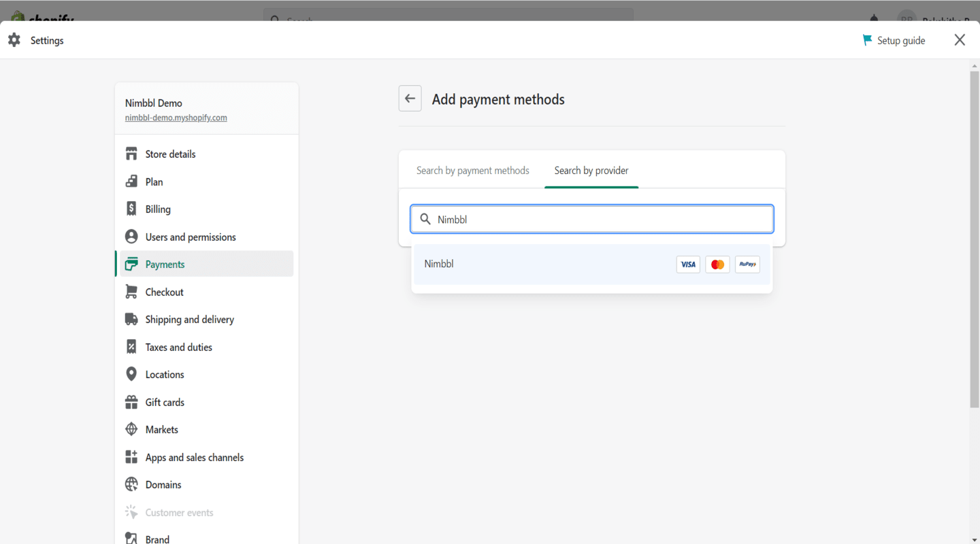Click the search magnifier icon in provider field
The height and width of the screenshot is (544, 980).
pos(425,219)
